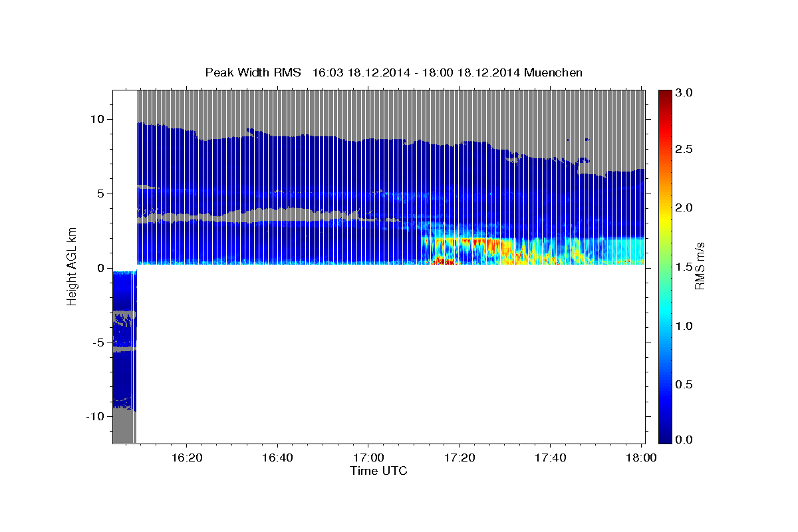Click the colorbar value 1.5
The height and width of the screenshot is (532, 798).
click(x=685, y=267)
